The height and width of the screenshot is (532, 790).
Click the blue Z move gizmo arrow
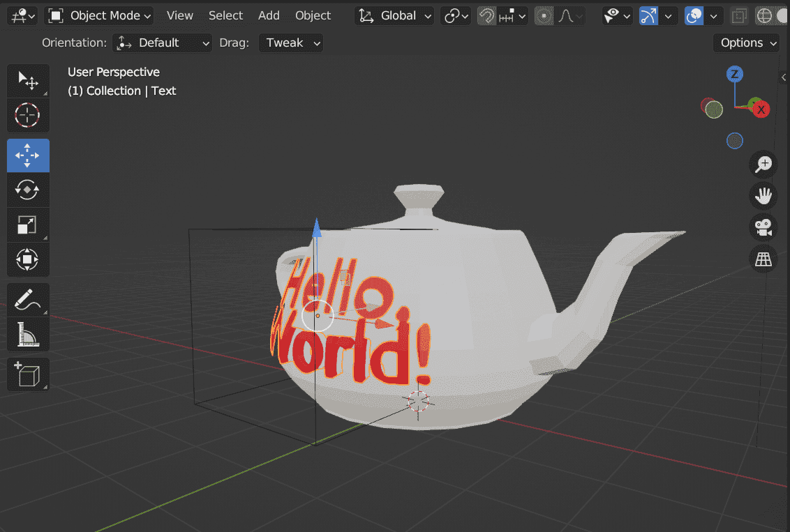316,228
